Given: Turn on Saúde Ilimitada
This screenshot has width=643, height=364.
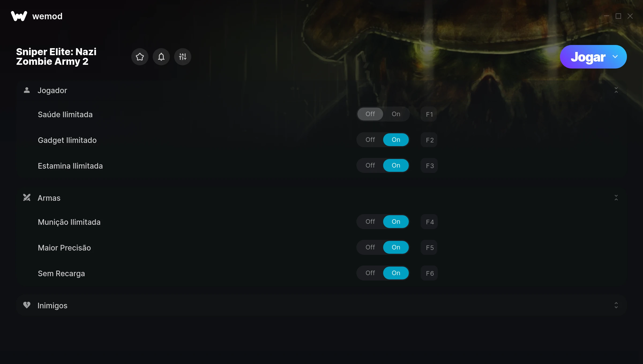Looking at the screenshot, I should pyautogui.click(x=396, y=114).
